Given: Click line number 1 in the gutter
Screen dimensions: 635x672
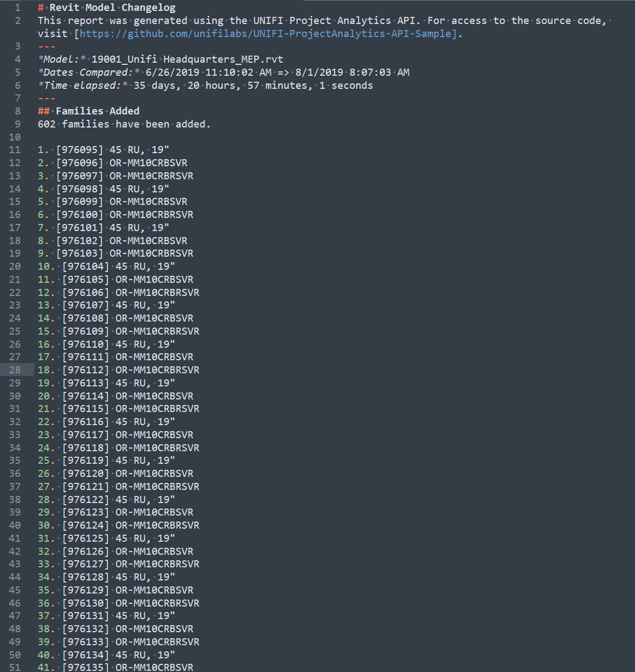Looking at the screenshot, I should [17, 8].
